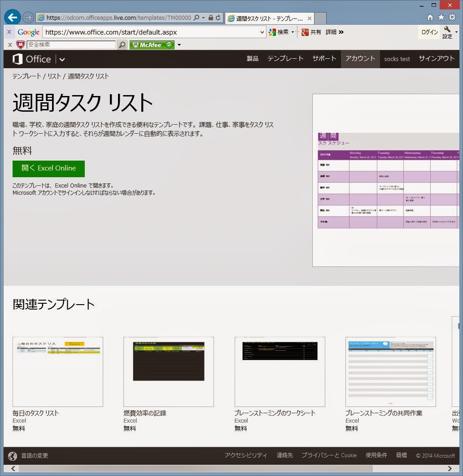The width and height of the screenshot is (463, 476).
Task: Open the 毎日のタスク リスト template thumbnail
Action: (x=58, y=372)
